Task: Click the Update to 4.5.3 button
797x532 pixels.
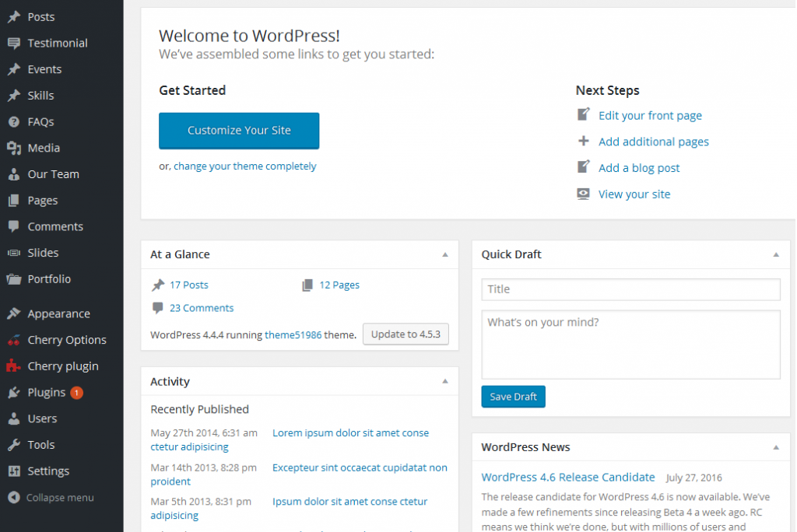Action: pos(406,334)
